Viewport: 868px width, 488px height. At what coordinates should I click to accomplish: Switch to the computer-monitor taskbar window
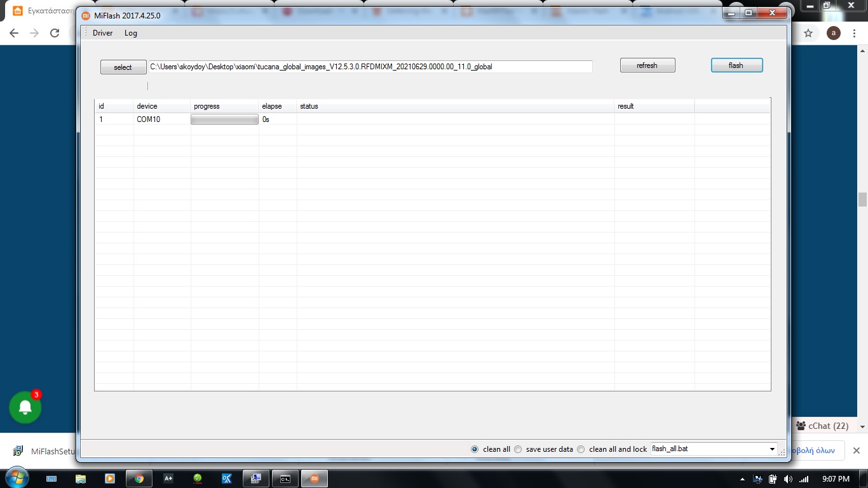pos(256,478)
